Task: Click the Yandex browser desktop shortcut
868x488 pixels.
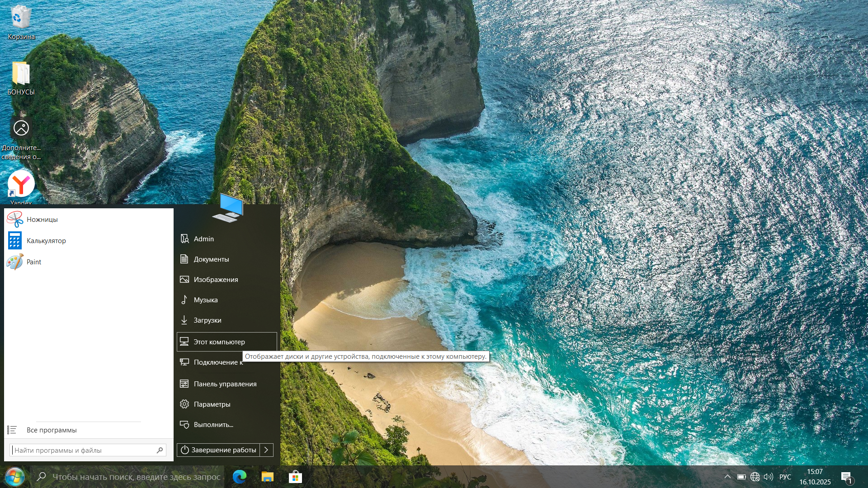Action: 21,184
